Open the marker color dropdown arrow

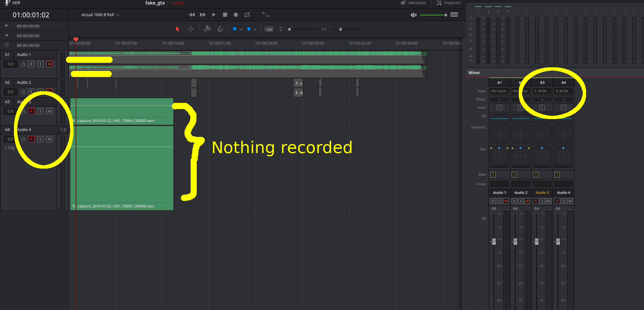(255, 29)
